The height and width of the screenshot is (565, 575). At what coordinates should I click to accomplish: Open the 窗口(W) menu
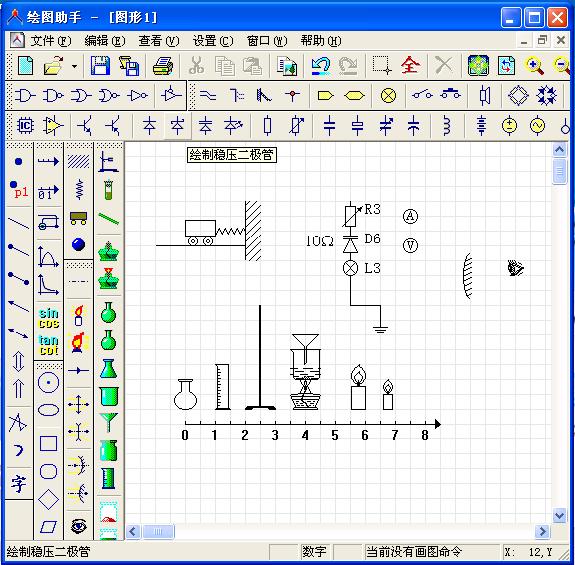point(267,41)
